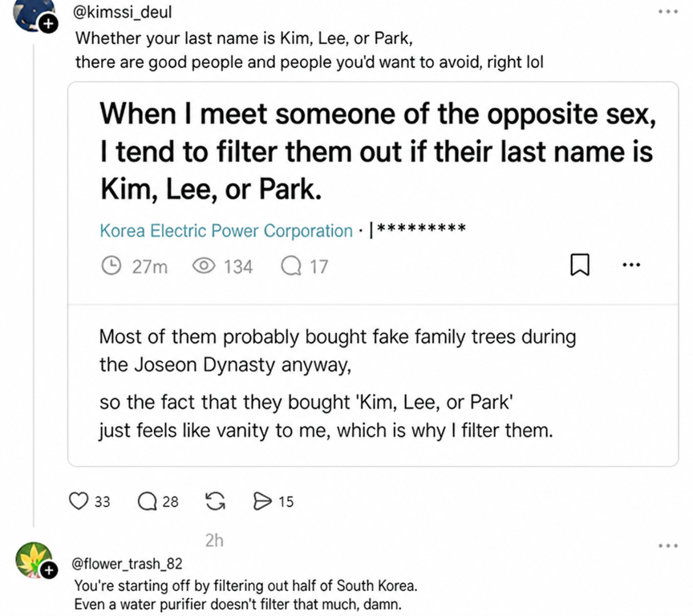Click the 2h reply timestamp
This screenshot has width=693, height=616.
(x=214, y=541)
